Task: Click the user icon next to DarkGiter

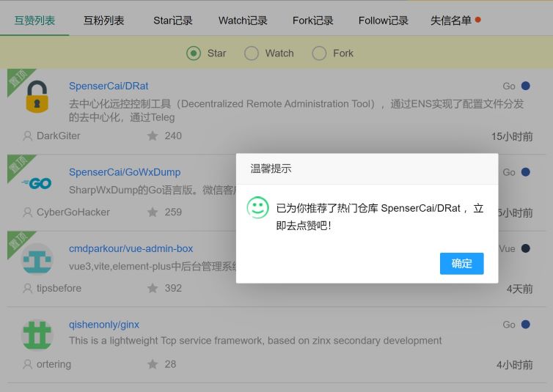Action: coord(28,136)
